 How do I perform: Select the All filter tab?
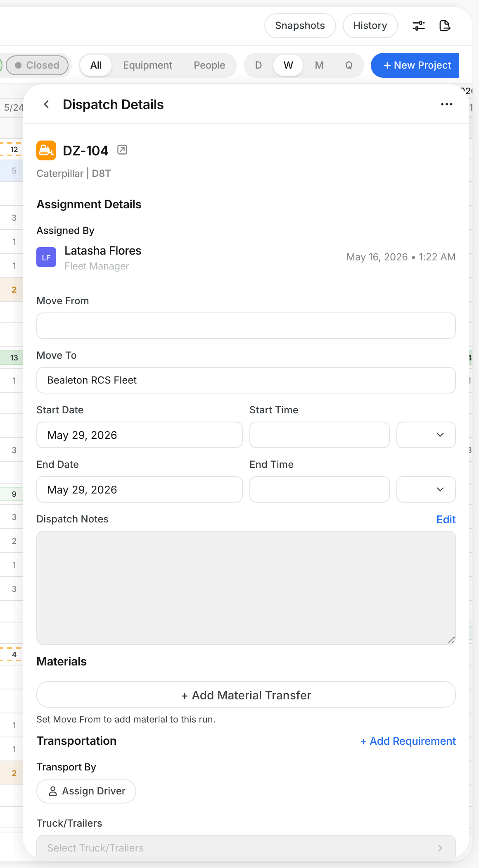coord(96,65)
